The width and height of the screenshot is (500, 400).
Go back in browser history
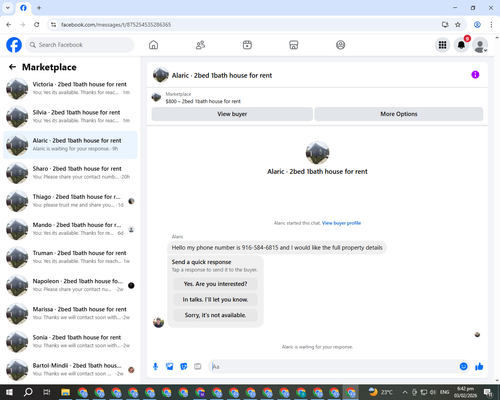9,25
